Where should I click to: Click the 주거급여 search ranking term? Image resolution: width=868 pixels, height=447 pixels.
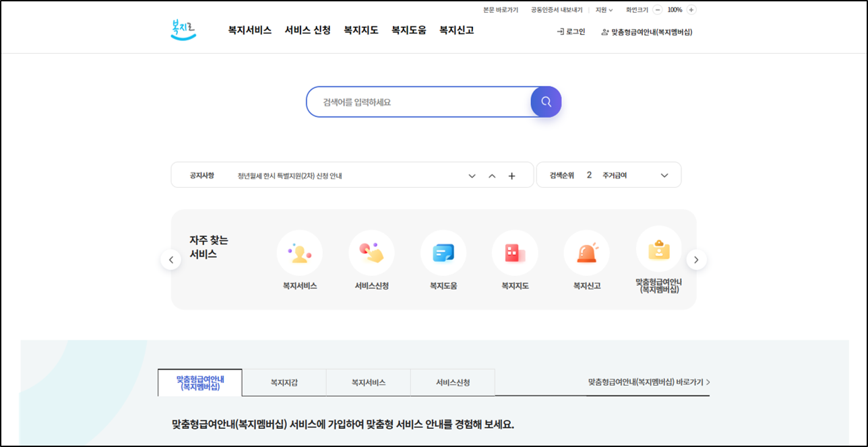(615, 175)
